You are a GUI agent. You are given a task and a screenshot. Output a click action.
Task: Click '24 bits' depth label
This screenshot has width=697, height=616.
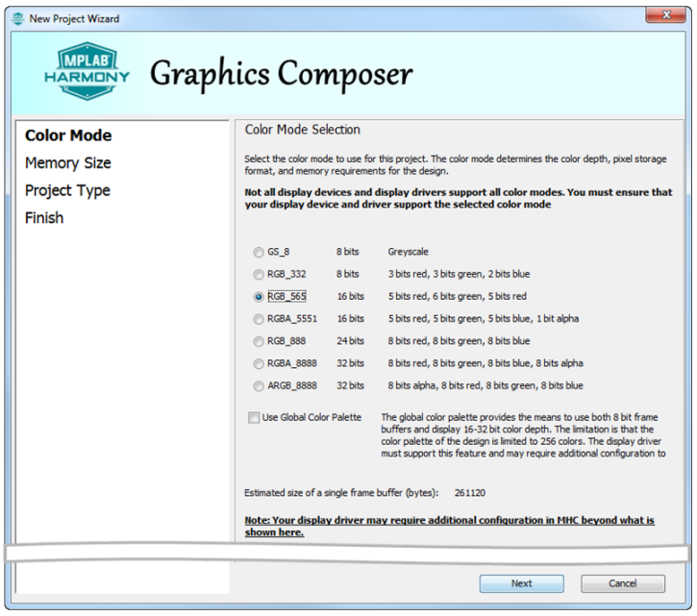pyautogui.click(x=350, y=341)
